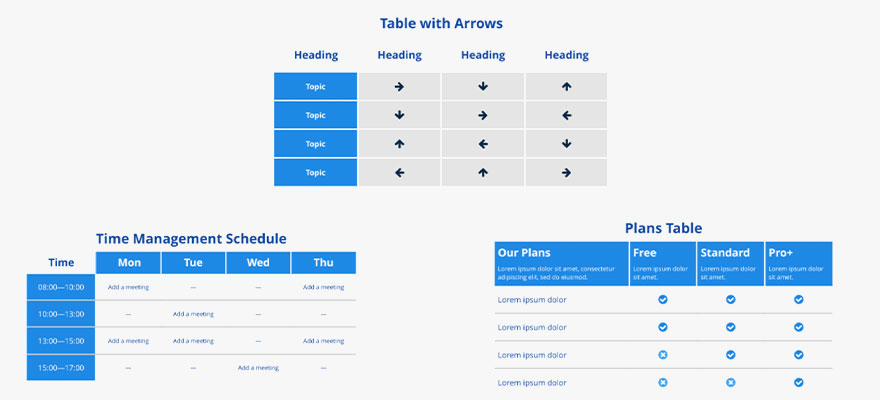Image resolution: width=880 pixels, height=400 pixels.
Task: Add a meeting on Mon at 08:00—10:00
Action: pos(129,287)
